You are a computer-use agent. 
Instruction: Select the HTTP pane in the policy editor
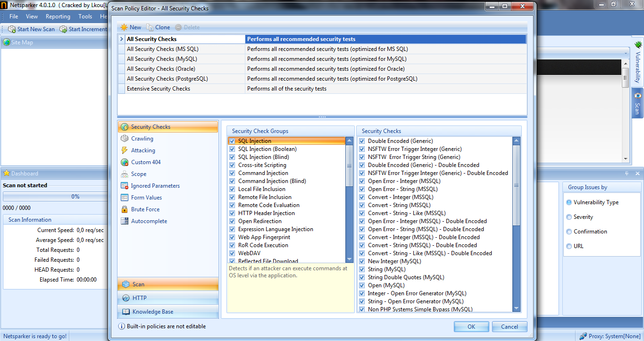pyautogui.click(x=168, y=298)
